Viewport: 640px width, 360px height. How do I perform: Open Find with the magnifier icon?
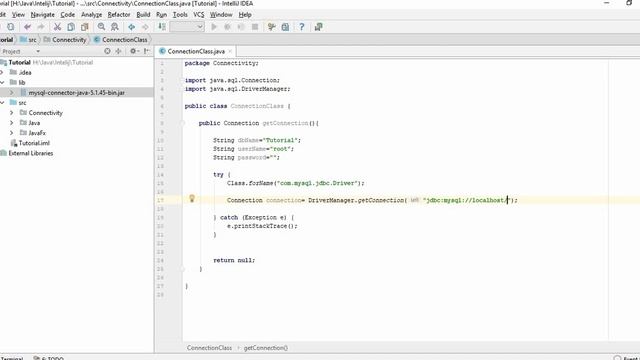[x=101, y=27]
